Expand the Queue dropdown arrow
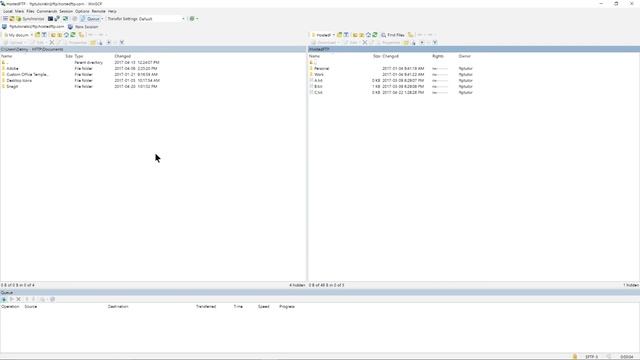Image resolution: width=640 pixels, height=360 pixels. click(102, 19)
